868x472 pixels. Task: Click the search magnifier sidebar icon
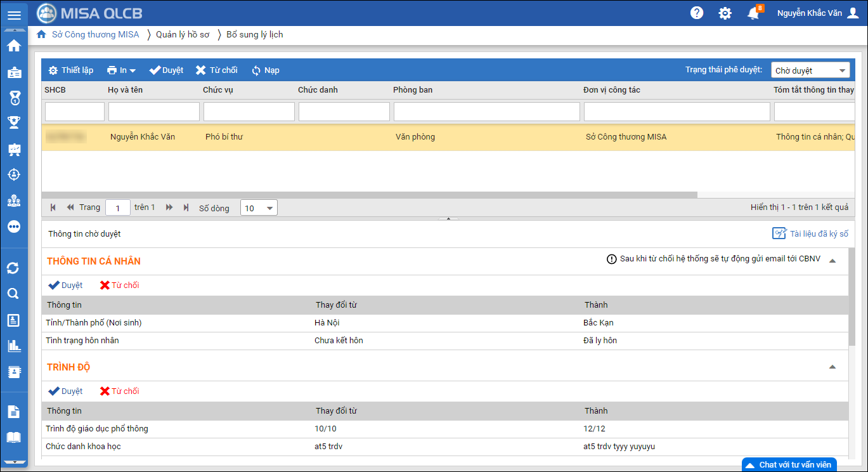(x=13, y=294)
